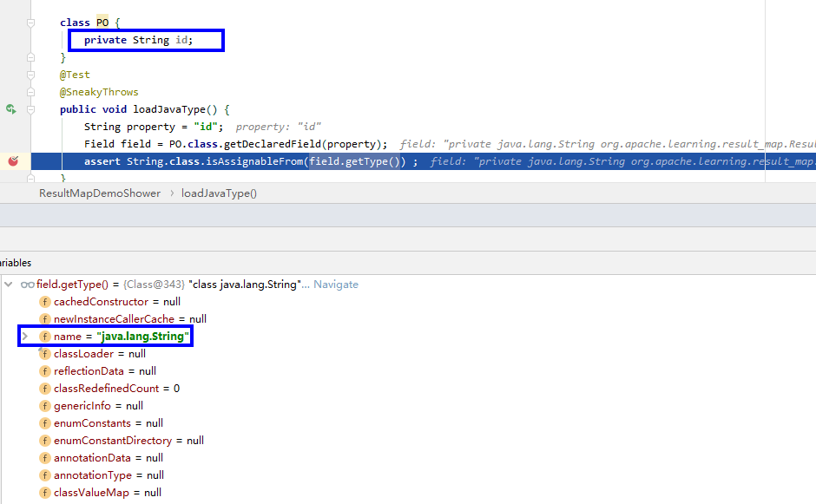Click the watch glasses icon for field.getType()
This screenshot has height=504, width=816.
28,285
